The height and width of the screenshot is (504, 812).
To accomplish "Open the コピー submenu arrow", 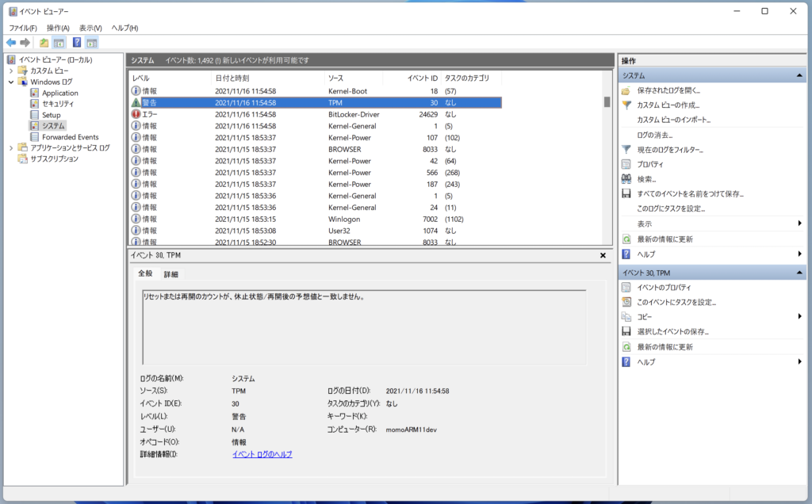I will pyautogui.click(x=799, y=317).
